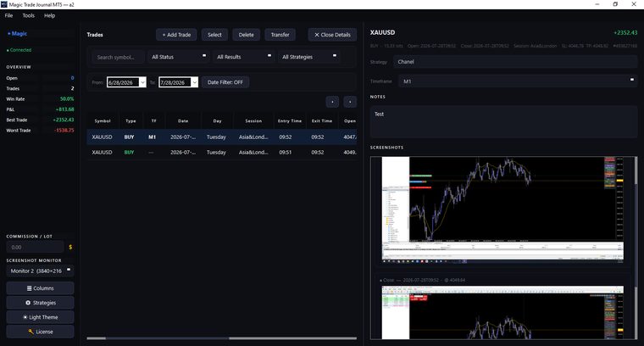Open the File menu

click(8, 15)
